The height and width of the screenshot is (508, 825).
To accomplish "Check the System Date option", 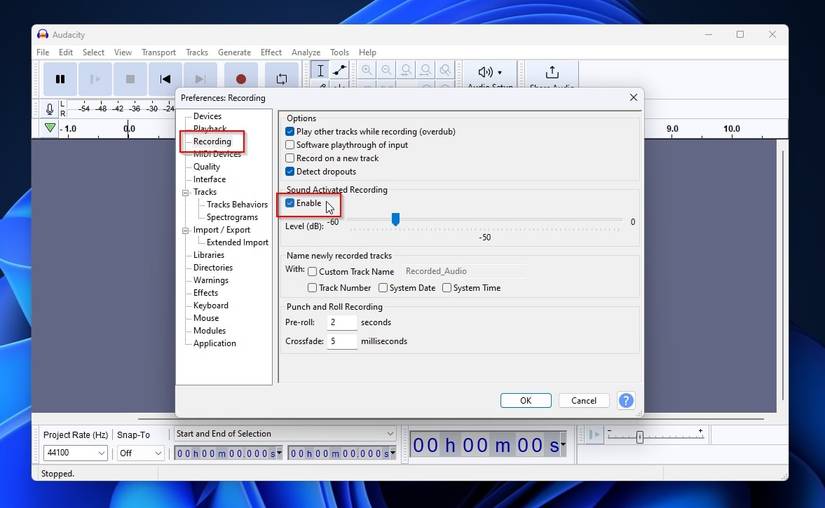I will point(383,288).
